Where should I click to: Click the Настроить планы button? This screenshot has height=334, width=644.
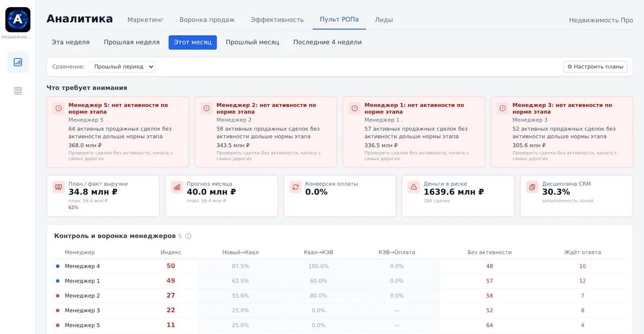(595, 67)
